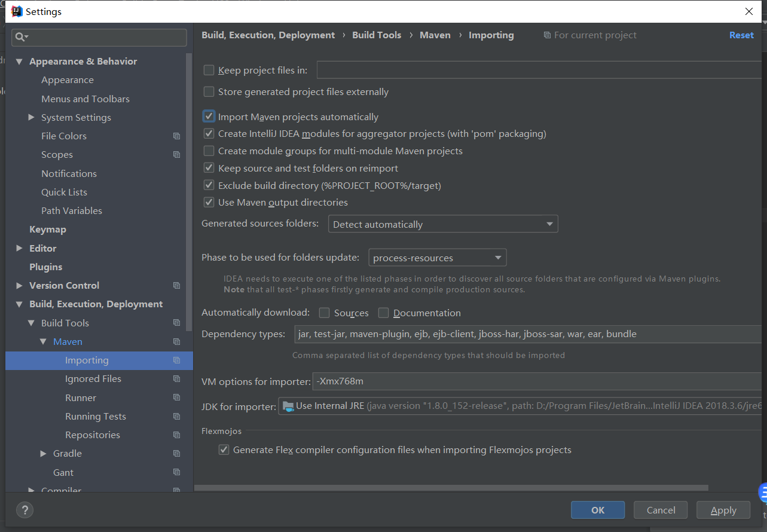The width and height of the screenshot is (767, 532).
Task: Click the Apply button
Action: coord(723,510)
